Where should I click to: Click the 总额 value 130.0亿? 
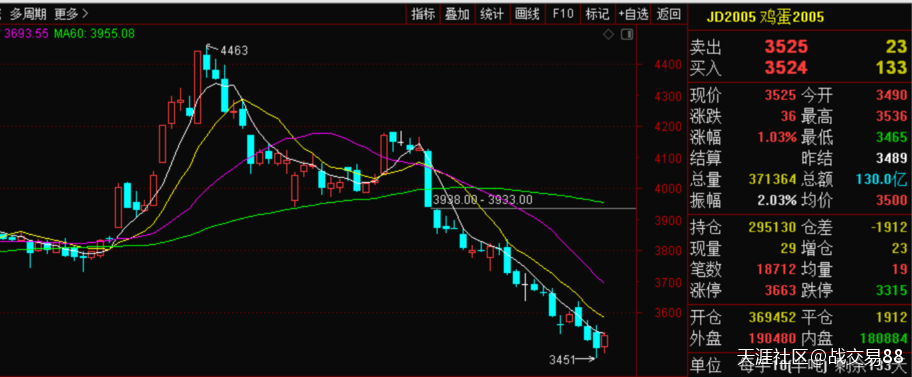pos(882,179)
